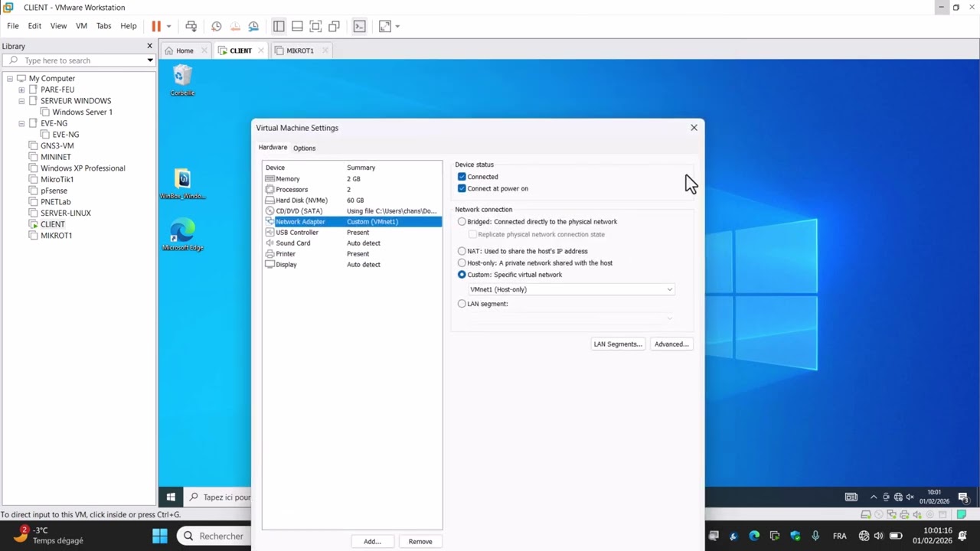Click the VMware icon on host taskbar

click(774, 536)
